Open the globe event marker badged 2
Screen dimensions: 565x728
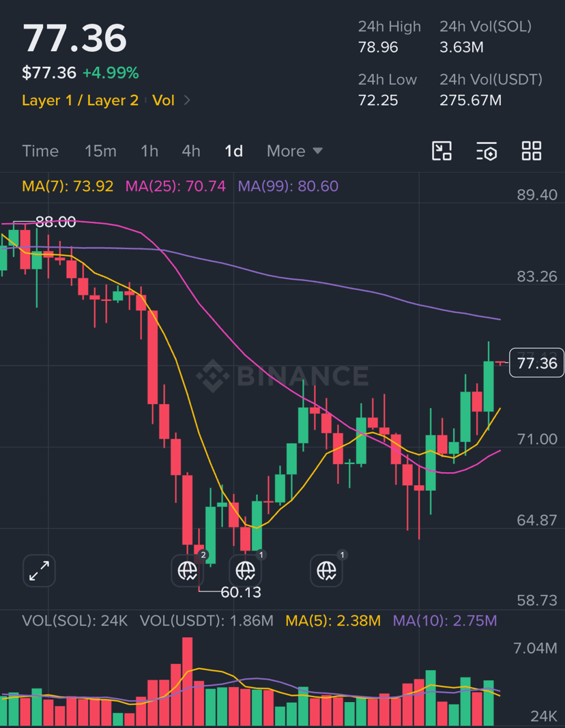tap(188, 570)
